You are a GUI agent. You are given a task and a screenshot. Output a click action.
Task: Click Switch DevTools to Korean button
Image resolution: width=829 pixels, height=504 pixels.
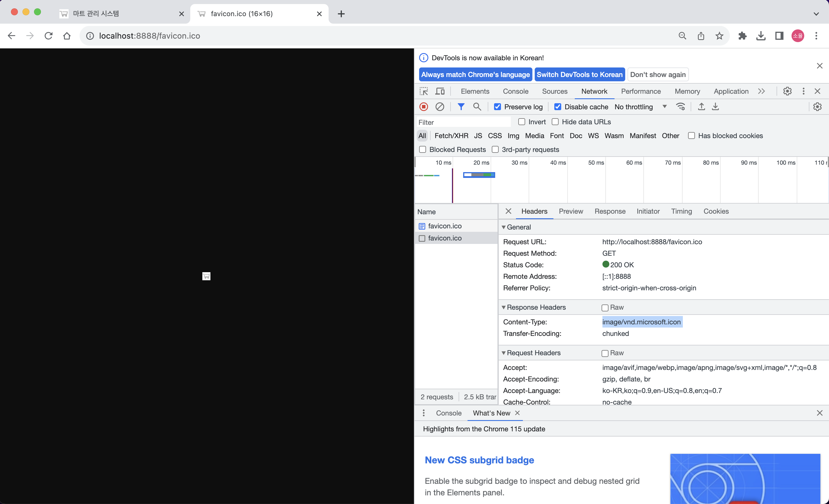[x=579, y=74]
